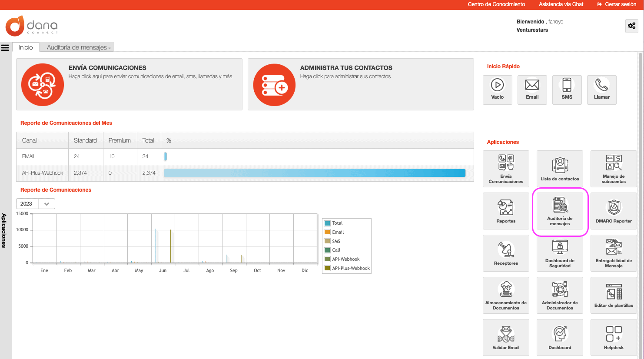Open the settings gear menu

[x=631, y=26]
